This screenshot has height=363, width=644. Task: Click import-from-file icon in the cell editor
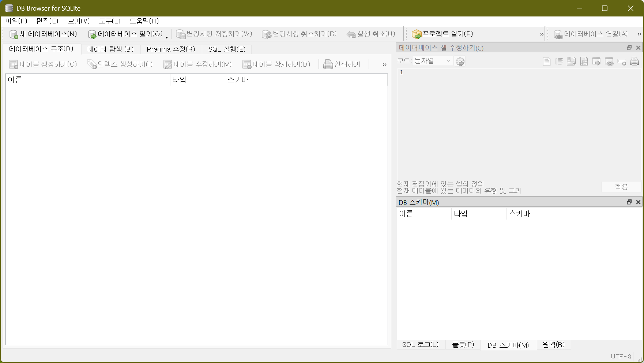571,61
